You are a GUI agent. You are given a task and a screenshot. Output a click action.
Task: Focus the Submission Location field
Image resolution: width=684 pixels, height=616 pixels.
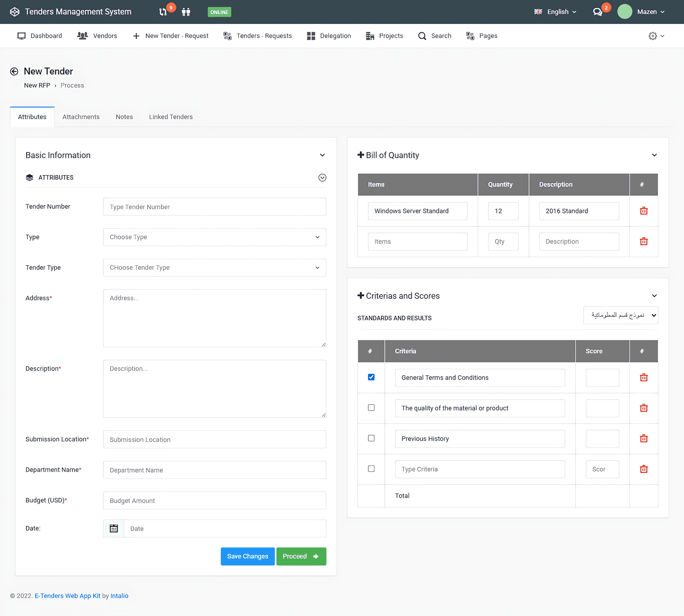tap(214, 439)
